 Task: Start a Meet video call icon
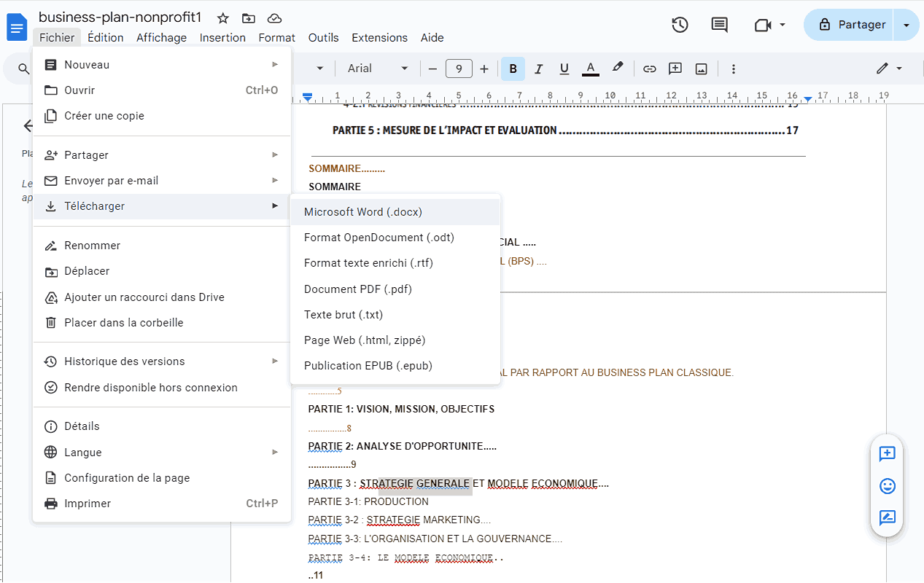(763, 25)
